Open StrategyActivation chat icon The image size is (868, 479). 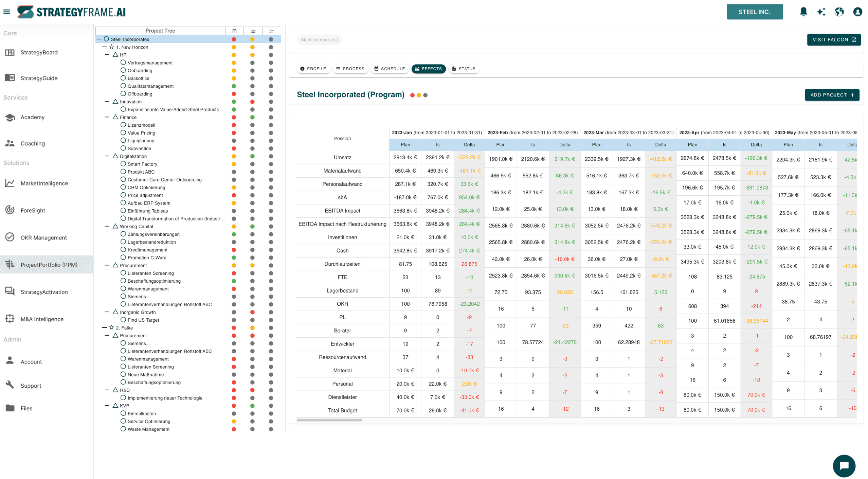[10, 291]
